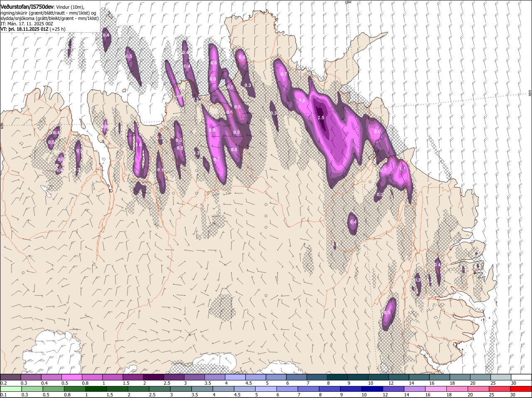
Task: Select bright red rain swatch above 30
Action: click(522, 389)
